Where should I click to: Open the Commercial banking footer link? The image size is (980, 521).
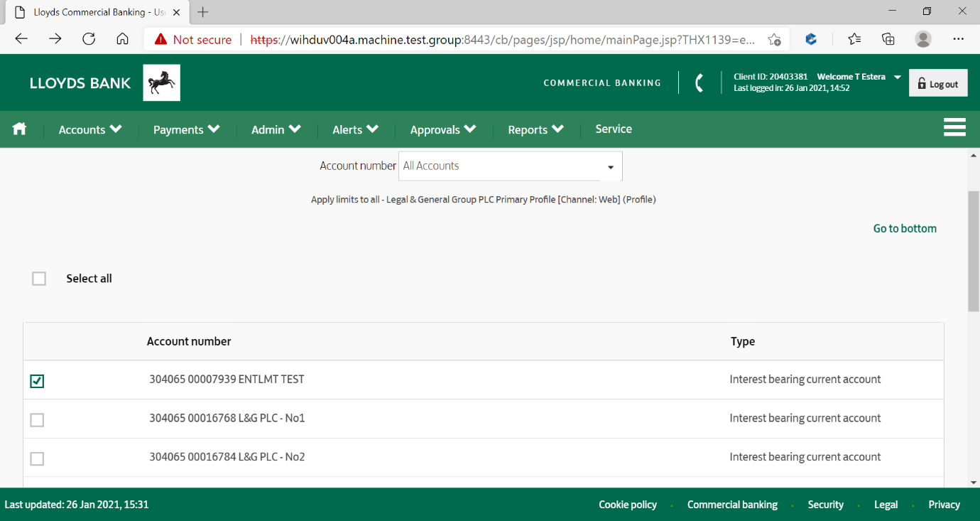(x=732, y=505)
